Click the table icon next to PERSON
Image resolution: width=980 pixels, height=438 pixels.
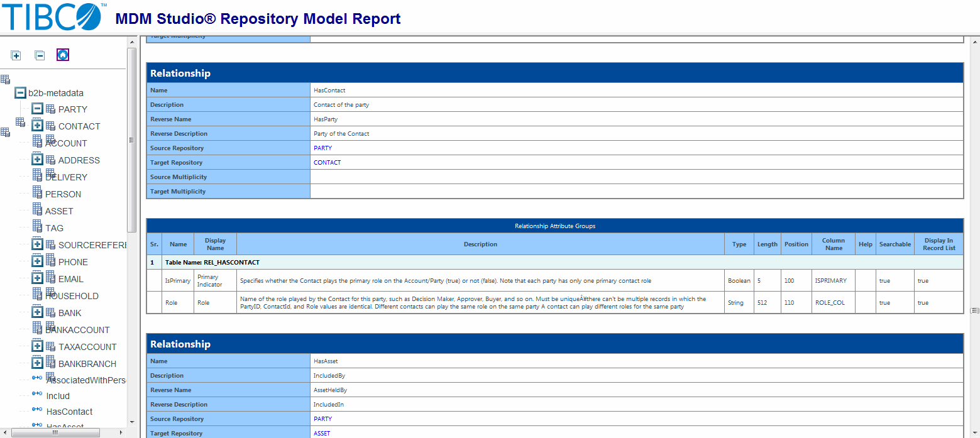coord(37,192)
